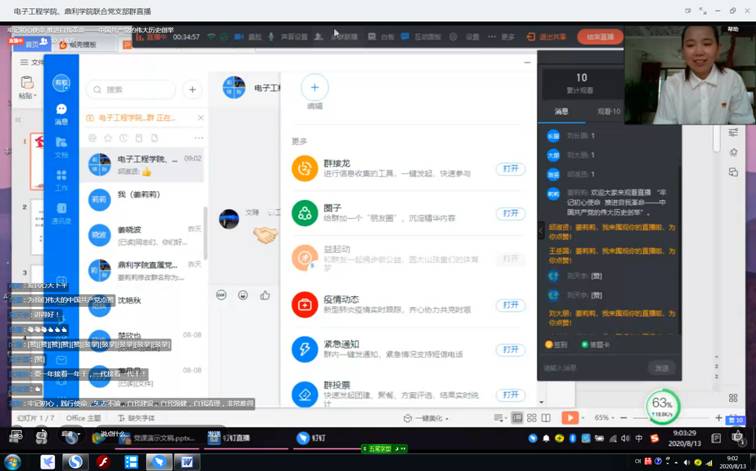Screen dimensions: 756x471
Task: Click the send button in live chat
Action: (662, 368)
